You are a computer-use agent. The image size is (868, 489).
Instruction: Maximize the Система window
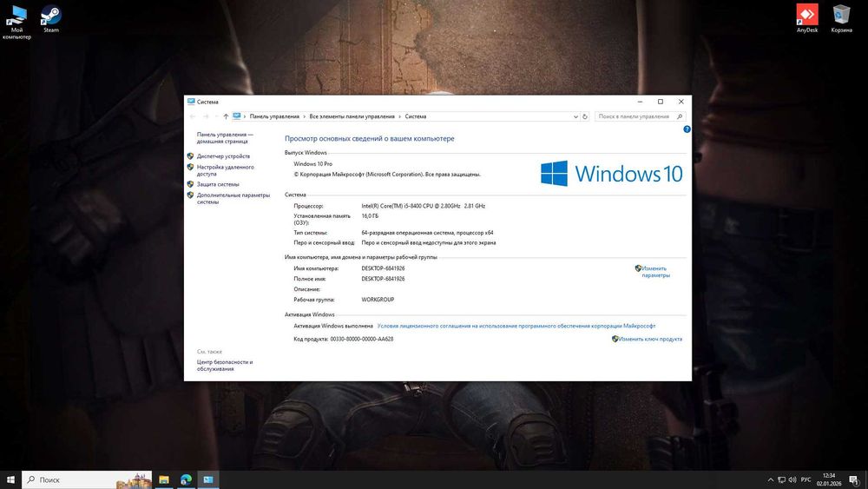(x=661, y=102)
